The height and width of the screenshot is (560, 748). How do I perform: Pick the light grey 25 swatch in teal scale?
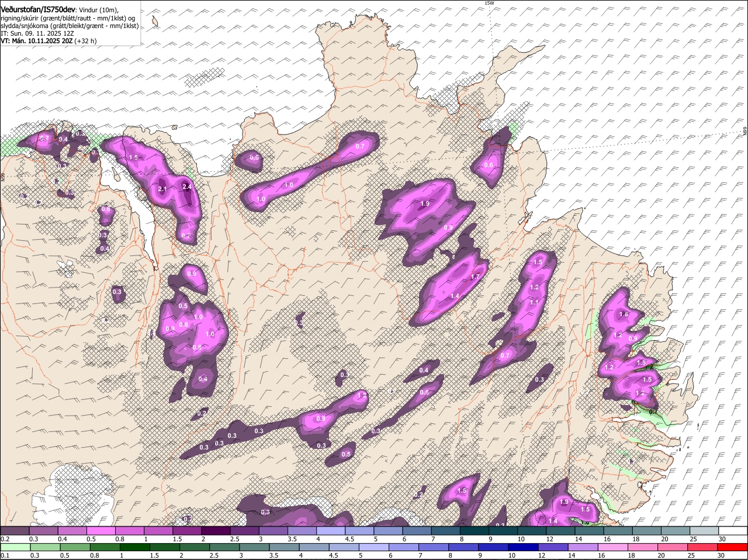(704, 530)
